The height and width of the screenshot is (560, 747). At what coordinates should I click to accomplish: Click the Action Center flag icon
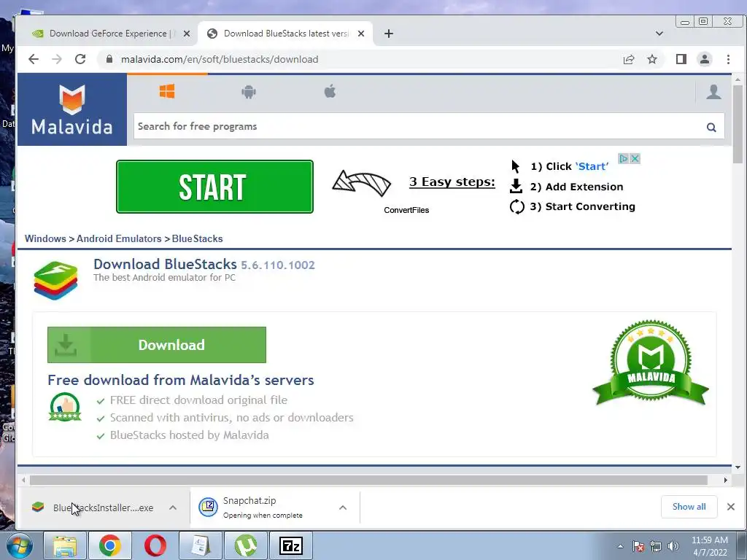tap(638, 546)
